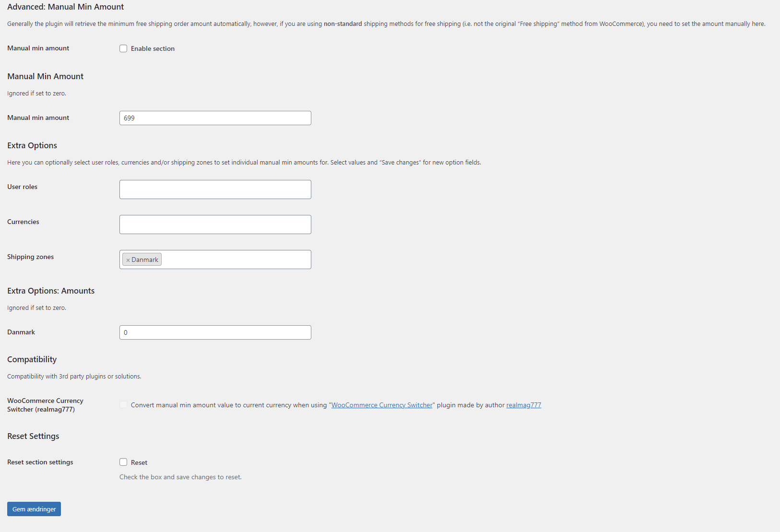Click the Reset label next to checkbox
Screen dimensions: 780x532
pyautogui.click(x=139, y=462)
